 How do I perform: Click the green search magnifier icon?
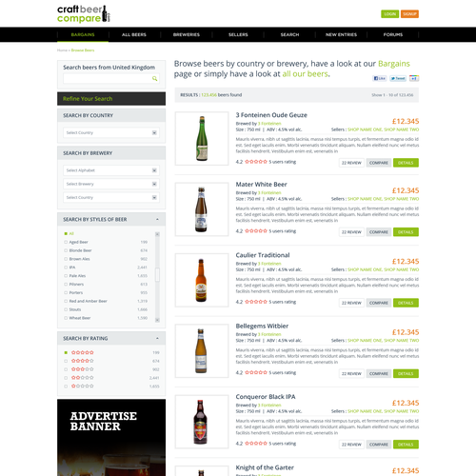(x=154, y=78)
